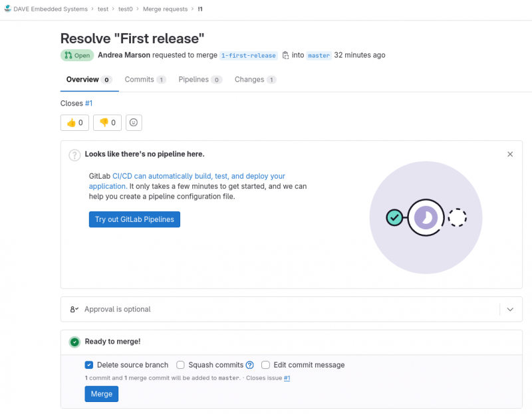
Task: Click the thumbs down reaction button
Action: [x=107, y=123]
